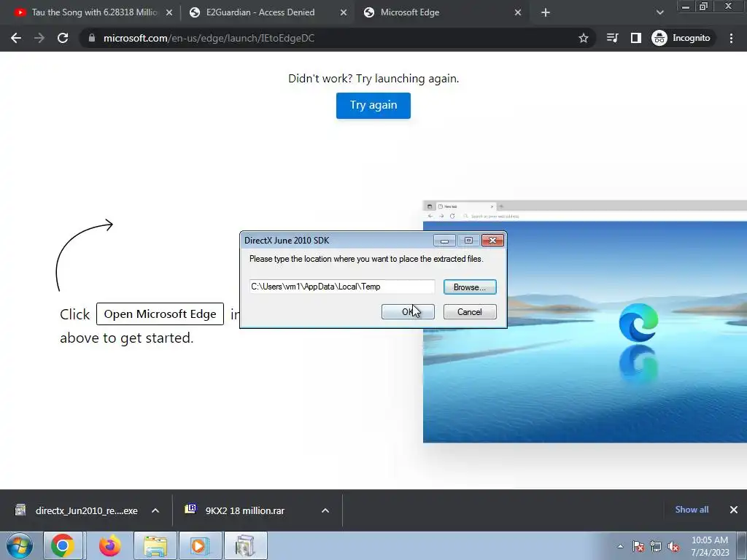This screenshot has width=747, height=560.
Task: Open the Windows Start menu
Action: 20,545
